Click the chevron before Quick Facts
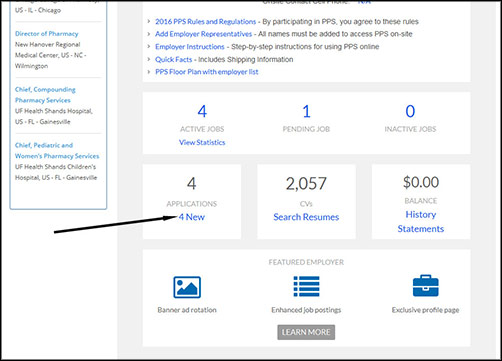This screenshot has width=502, height=361. pos(149,59)
